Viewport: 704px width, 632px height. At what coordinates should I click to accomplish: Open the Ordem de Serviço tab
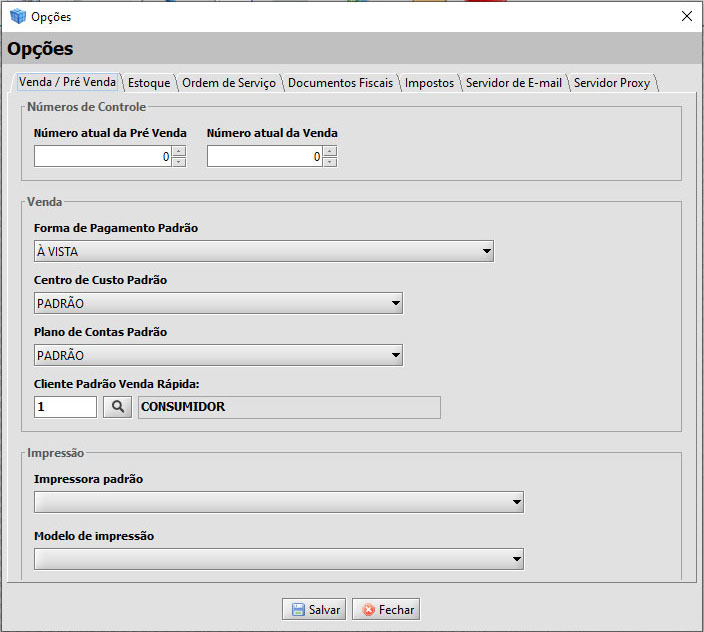coord(229,83)
